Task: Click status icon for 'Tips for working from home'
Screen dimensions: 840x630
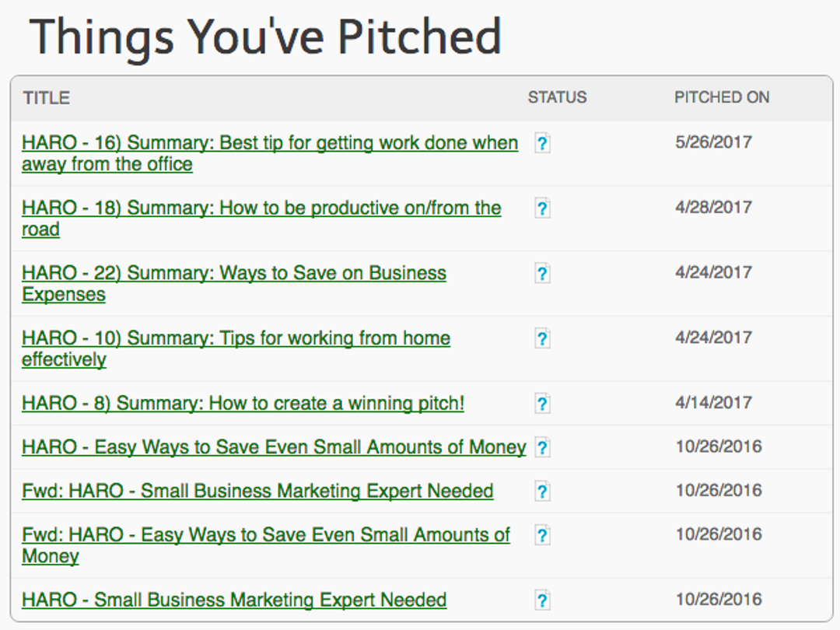Action: (x=542, y=339)
